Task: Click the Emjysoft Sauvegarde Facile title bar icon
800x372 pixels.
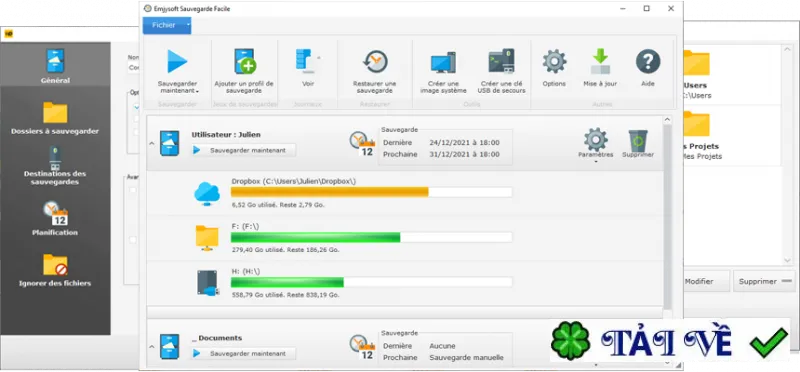Action: pos(147,9)
